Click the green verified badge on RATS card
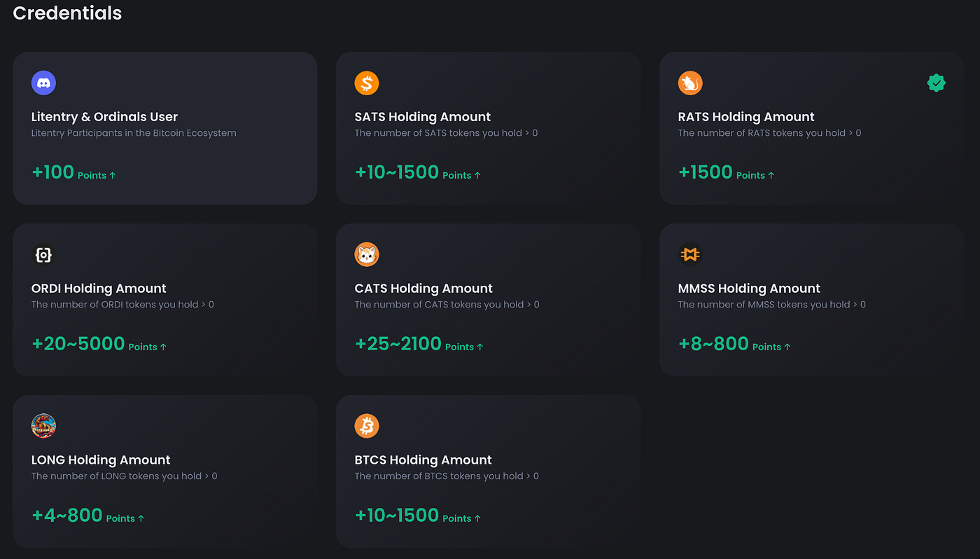980x559 pixels. coord(936,83)
